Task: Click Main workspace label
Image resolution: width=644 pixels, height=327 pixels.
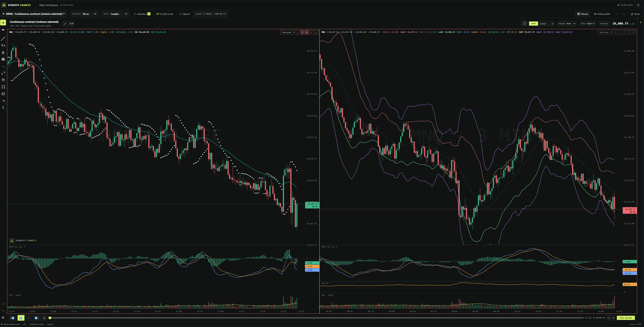Action: [49, 5]
